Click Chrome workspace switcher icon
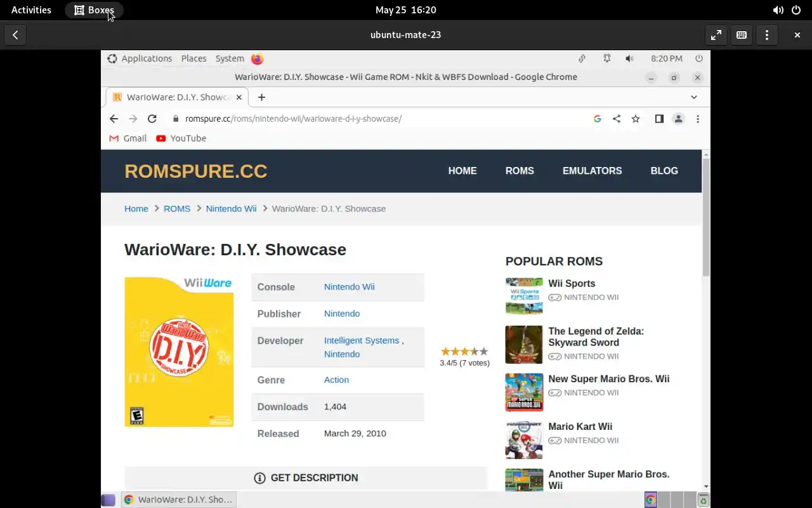This screenshot has height=508, width=812. (x=651, y=500)
